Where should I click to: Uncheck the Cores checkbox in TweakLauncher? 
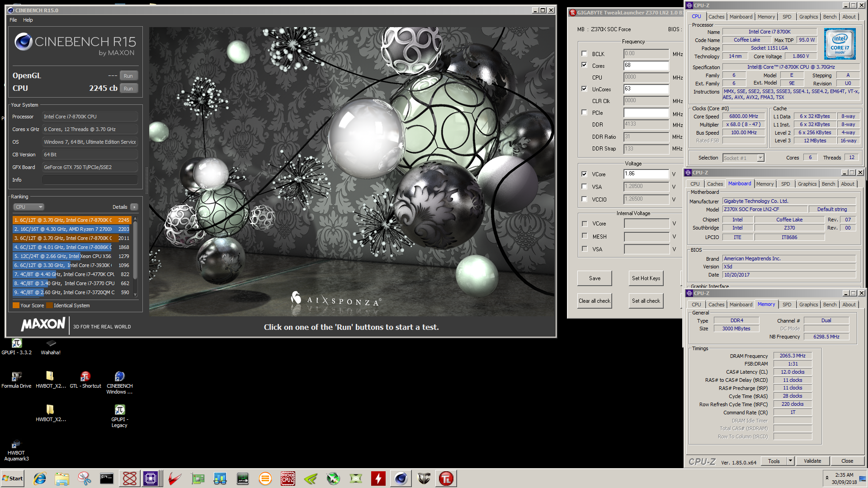[x=584, y=65]
